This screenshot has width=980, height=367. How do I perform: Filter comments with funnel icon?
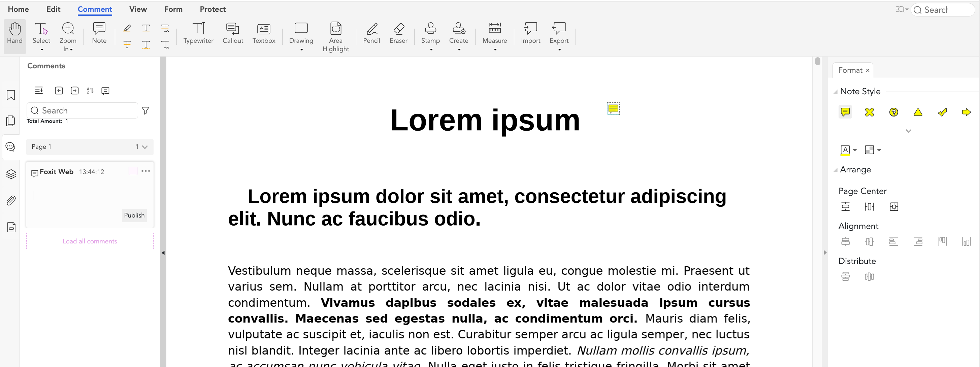(x=145, y=111)
